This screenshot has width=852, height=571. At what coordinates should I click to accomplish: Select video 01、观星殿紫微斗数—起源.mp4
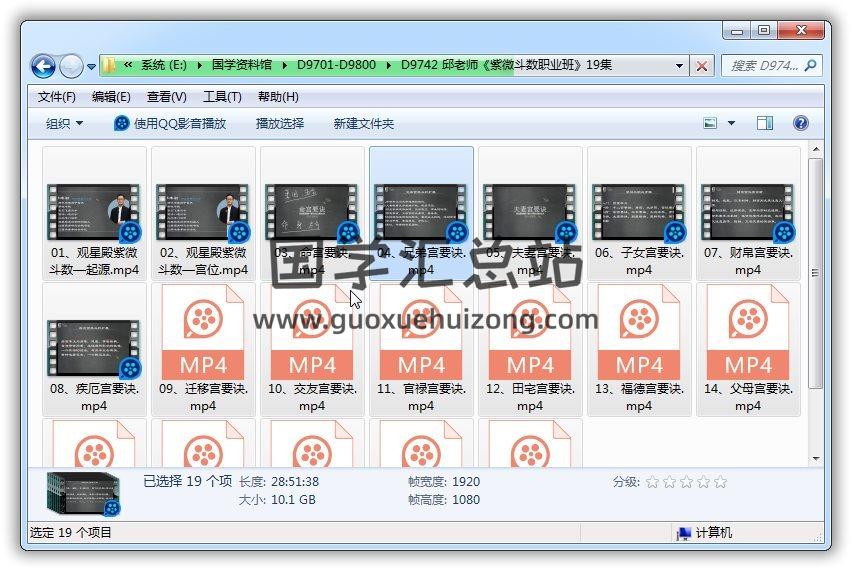point(94,213)
